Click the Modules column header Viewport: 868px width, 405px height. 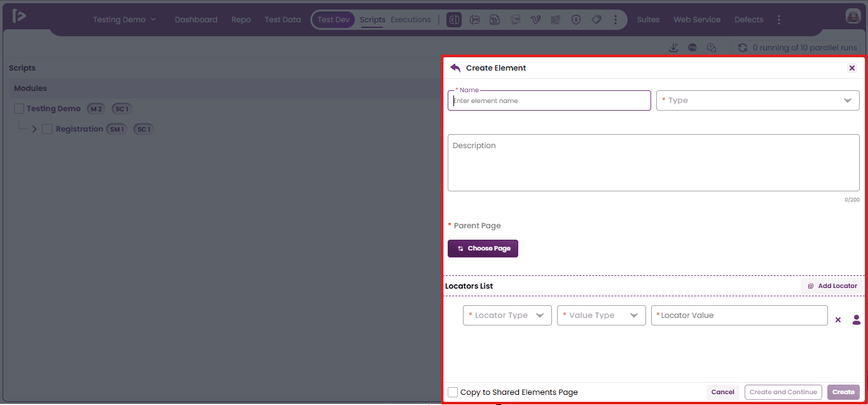(31, 88)
